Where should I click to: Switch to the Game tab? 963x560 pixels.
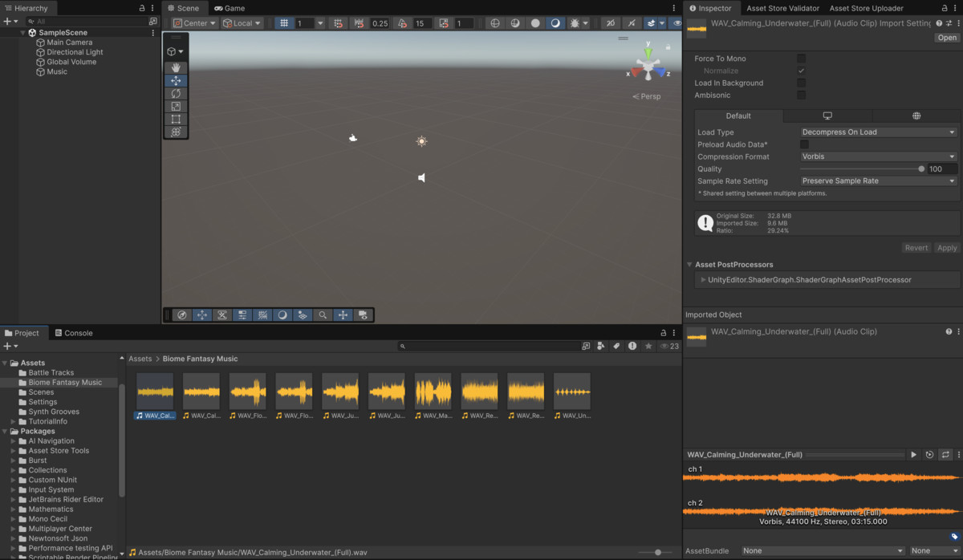coord(230,8)
